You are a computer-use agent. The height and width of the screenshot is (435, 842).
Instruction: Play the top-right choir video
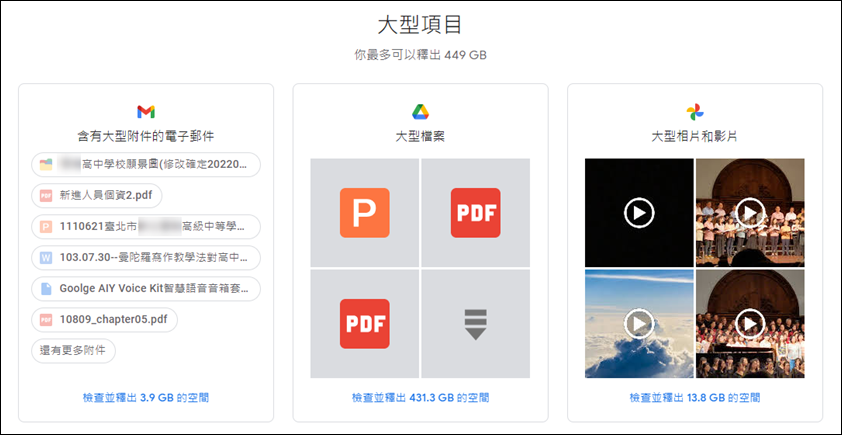750,213
